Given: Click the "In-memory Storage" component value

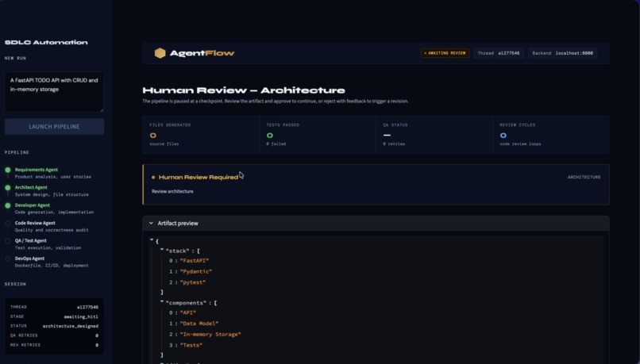Looking at the screenshot, I should [210, 335].
